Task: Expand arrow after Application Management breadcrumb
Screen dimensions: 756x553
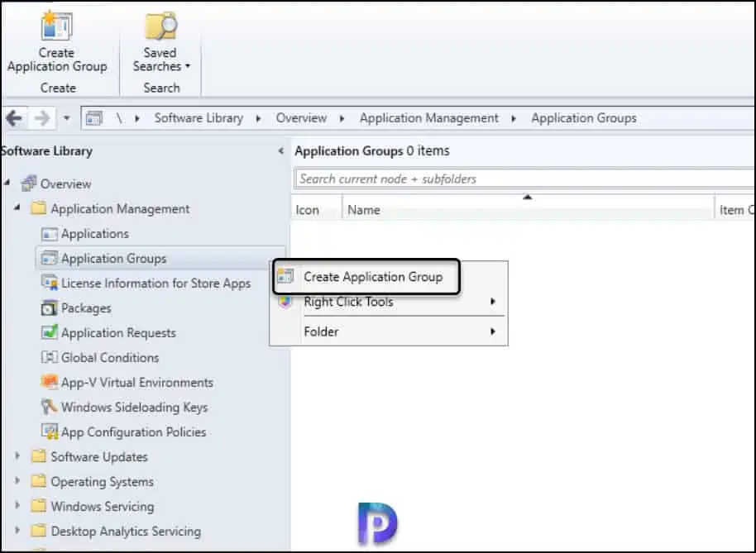Action: point(514,118)
